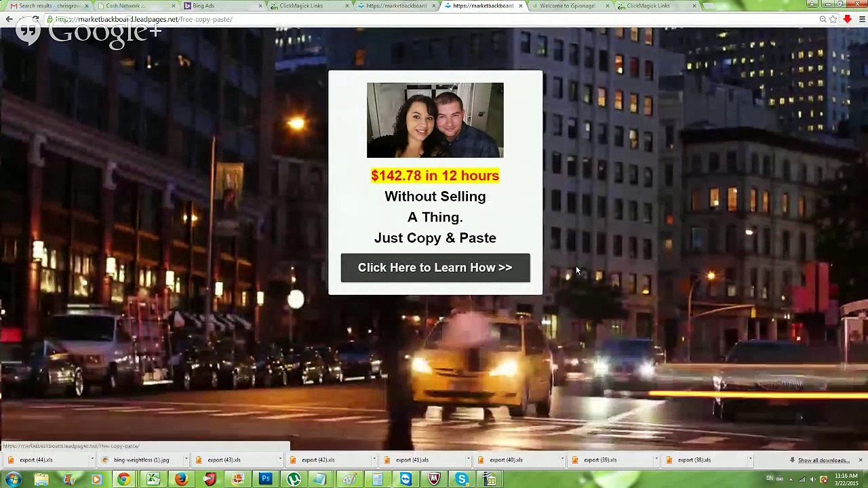Click the volume icon in the system tray

(812, 480)
